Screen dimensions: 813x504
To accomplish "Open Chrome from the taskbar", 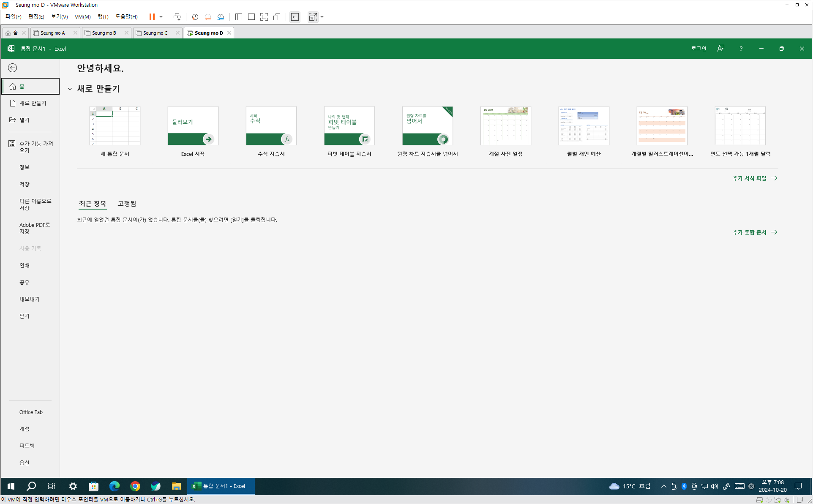I will (135, 486).
